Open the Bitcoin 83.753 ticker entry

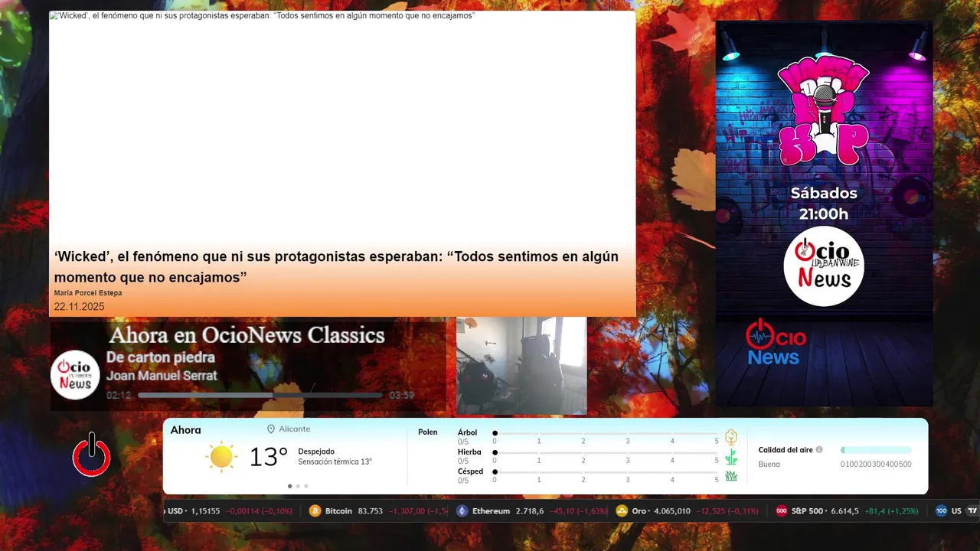pos(378,511)
